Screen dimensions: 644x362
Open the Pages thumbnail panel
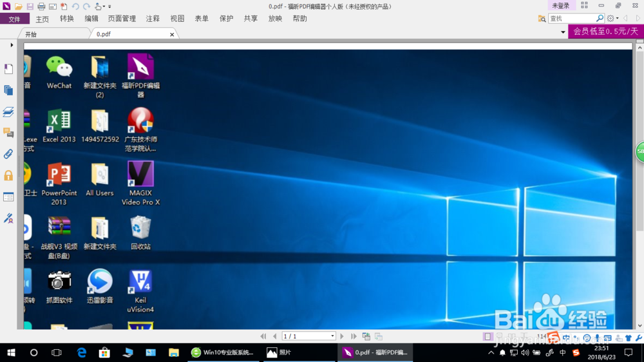[x=8, y=90]
